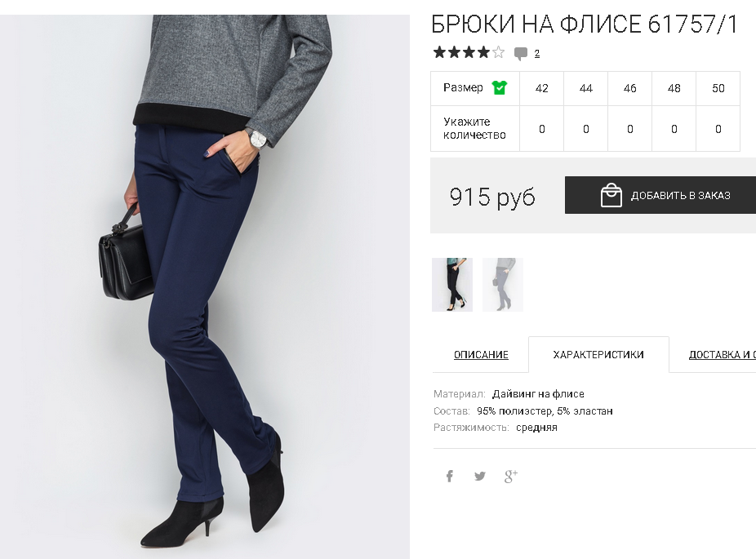Click quantity field for size 50
Image resolution: width=756 pixels, height=559 pixels.
pyautogui.click(x=718, y=129)
